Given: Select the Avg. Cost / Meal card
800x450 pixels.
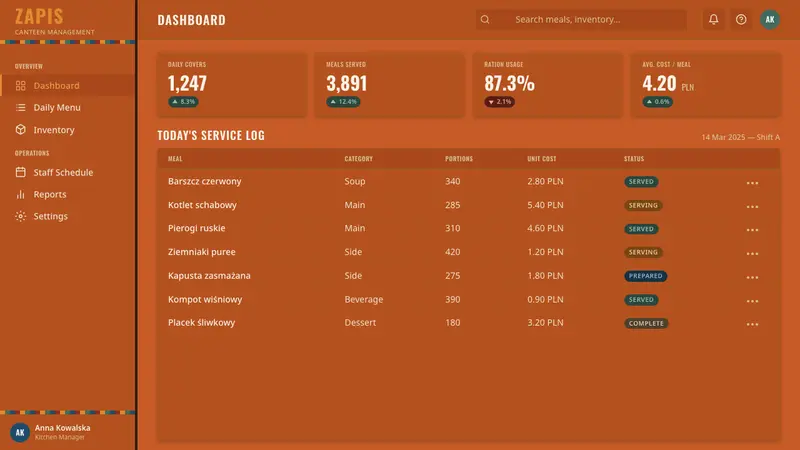Looking at the screenshot, I should (706, 85).
